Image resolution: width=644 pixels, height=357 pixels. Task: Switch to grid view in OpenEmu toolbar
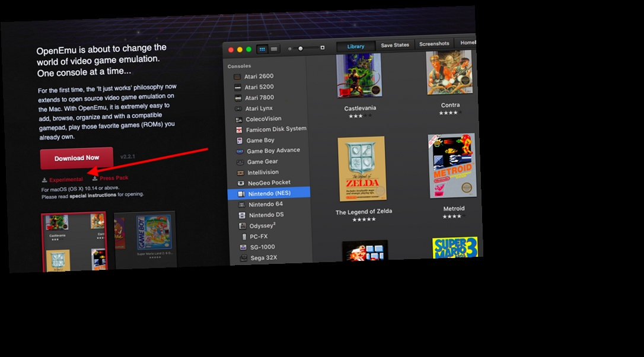(x=262, y=48)
